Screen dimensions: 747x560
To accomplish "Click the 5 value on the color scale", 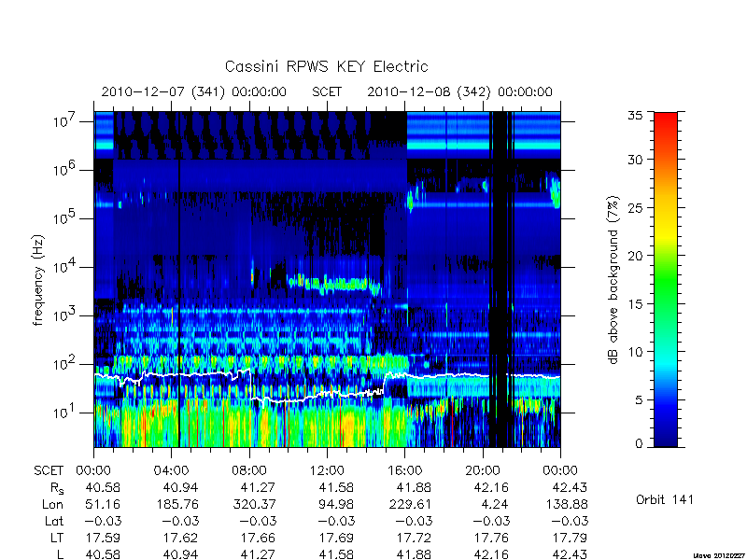I will (639, 400).
